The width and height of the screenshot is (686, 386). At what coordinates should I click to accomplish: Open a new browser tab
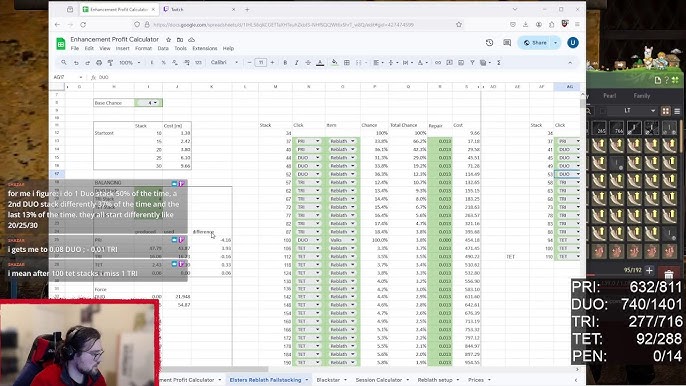(247, 9)
